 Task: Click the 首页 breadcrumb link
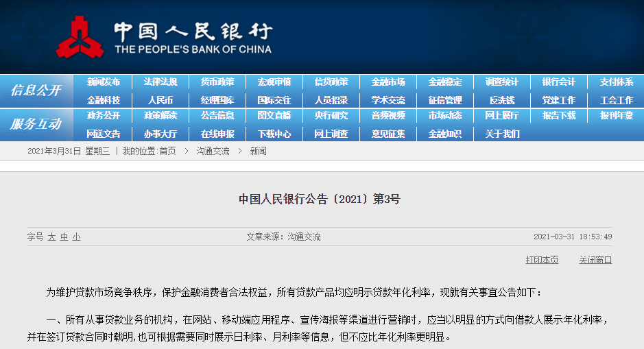click(x=167, y=151)
